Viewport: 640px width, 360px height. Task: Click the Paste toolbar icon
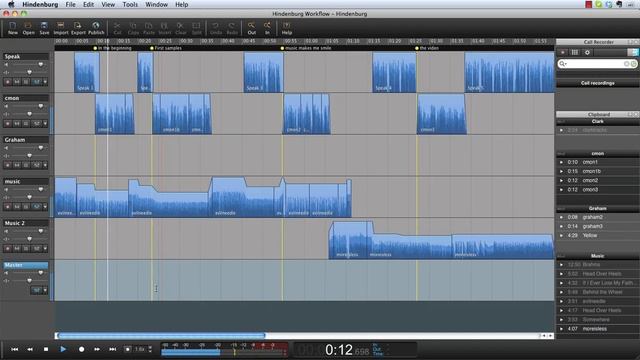tap(149, 28)
